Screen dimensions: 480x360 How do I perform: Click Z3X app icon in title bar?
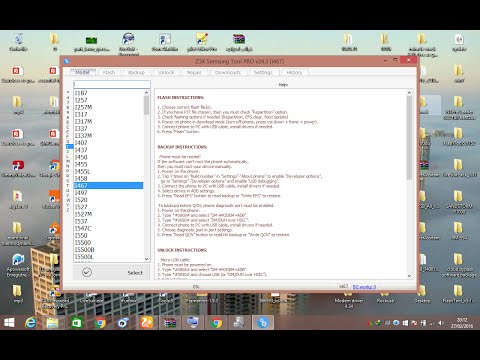pos(66,61)
